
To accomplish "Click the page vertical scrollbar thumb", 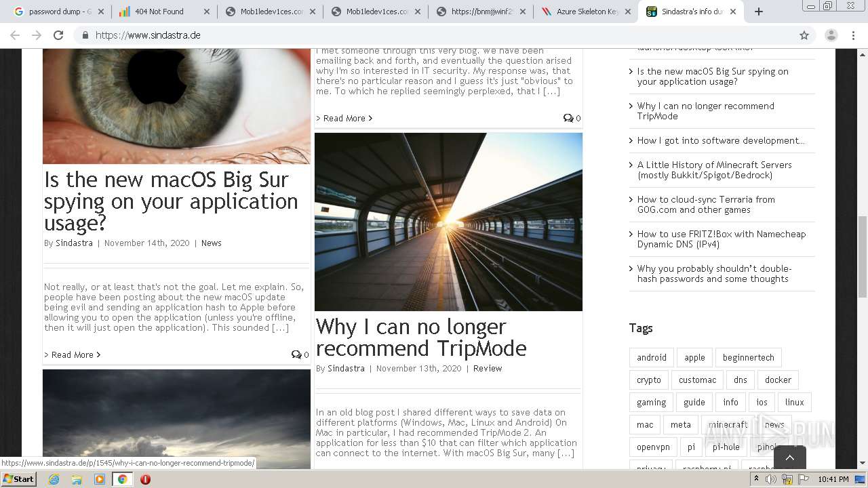I will pos(862,256).
